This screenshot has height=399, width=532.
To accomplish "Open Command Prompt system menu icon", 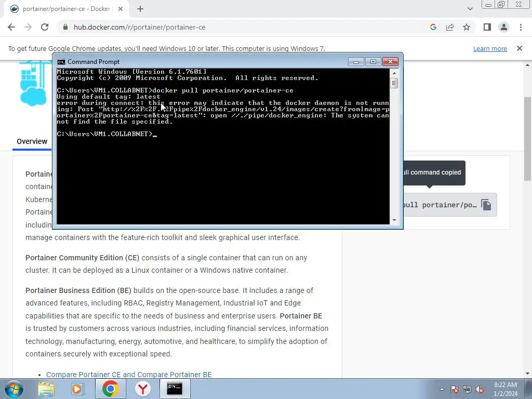I will click(61, 62).
